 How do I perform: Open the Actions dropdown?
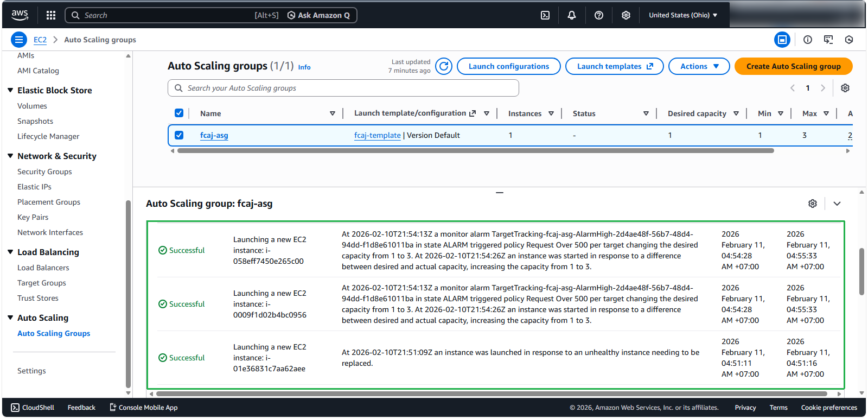[699, 66]
